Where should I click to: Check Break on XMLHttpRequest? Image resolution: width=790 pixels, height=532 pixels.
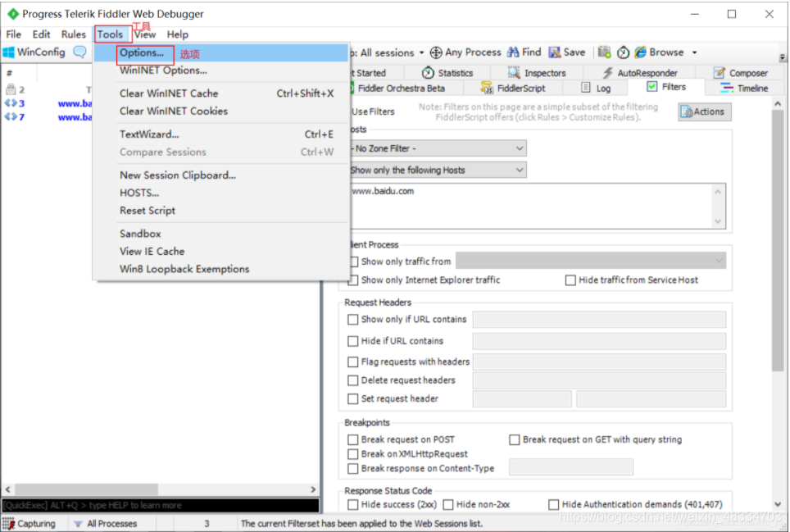coord(352,454)
